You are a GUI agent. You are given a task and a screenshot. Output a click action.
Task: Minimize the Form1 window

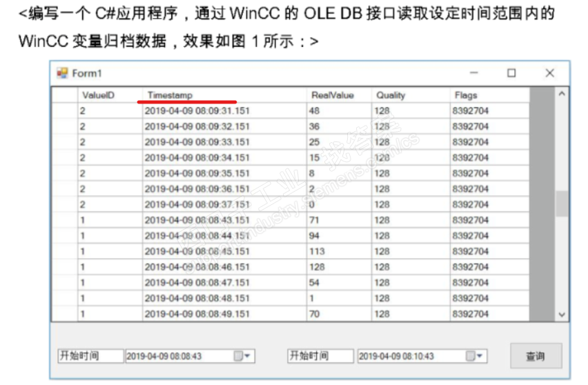474,72
